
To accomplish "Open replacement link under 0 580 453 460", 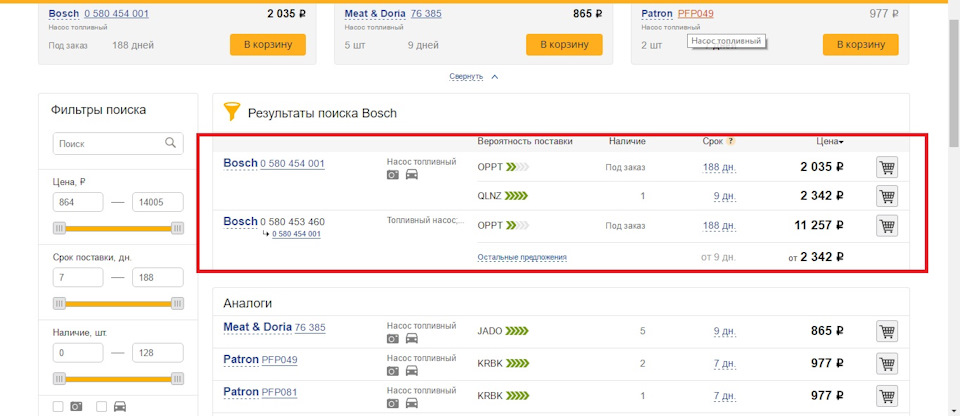I will click(x=296, y=234).
